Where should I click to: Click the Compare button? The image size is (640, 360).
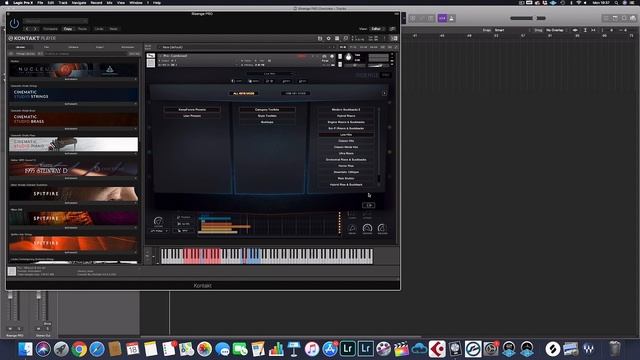[x=50, y=29]
